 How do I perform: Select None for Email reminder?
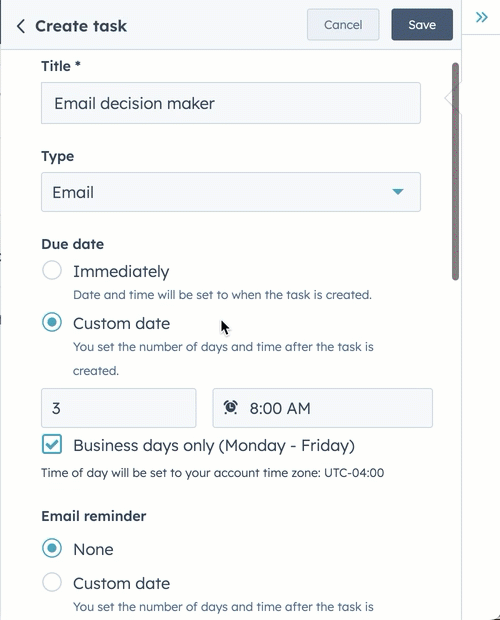tap(52, 548)
